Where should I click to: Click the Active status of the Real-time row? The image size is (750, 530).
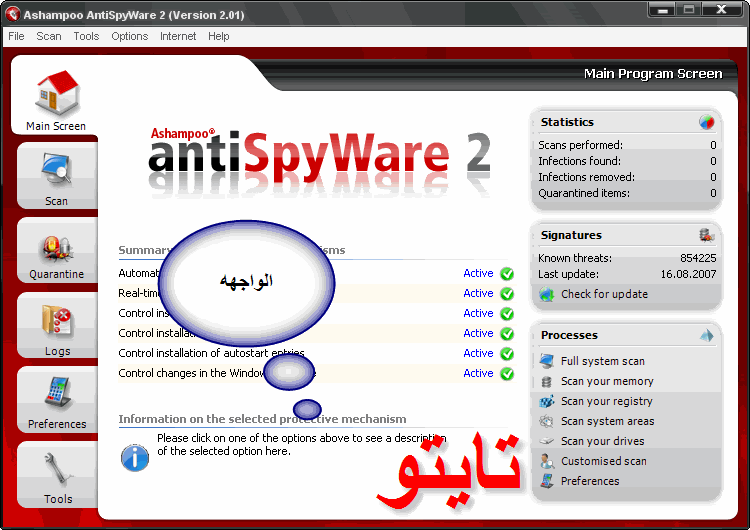click(478, 293)
